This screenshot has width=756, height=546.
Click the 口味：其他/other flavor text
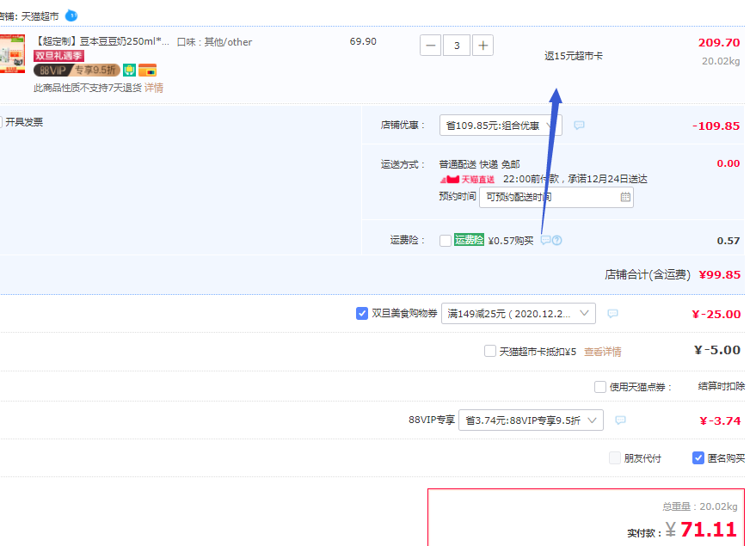pyautogui.click(x=214, y=42)
